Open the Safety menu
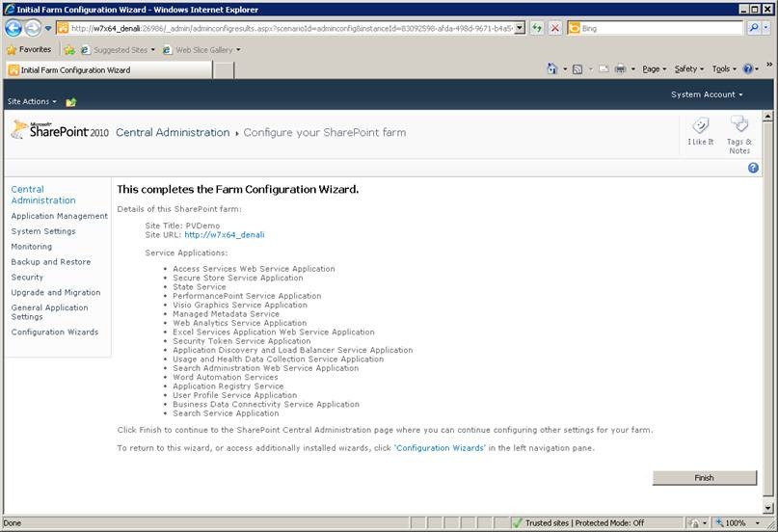778x532 pixels. tap(688, 69)
